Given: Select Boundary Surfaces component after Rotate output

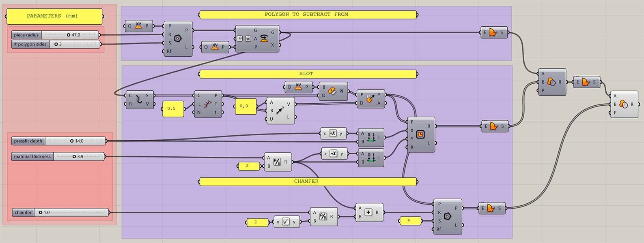Looking at the screenshot, I should tap(494, 33).
